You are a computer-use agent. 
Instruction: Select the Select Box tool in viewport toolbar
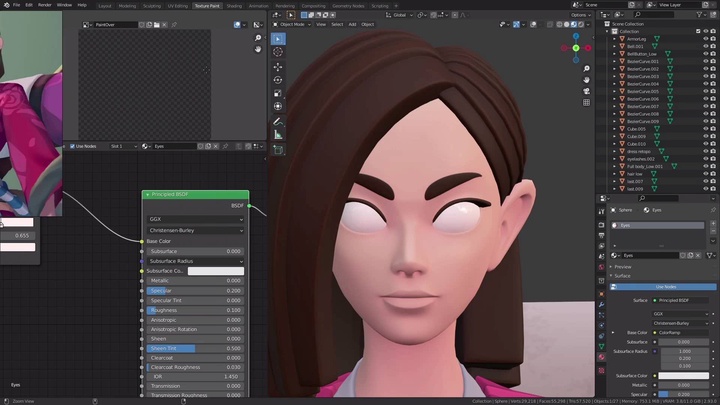point(278,39)
